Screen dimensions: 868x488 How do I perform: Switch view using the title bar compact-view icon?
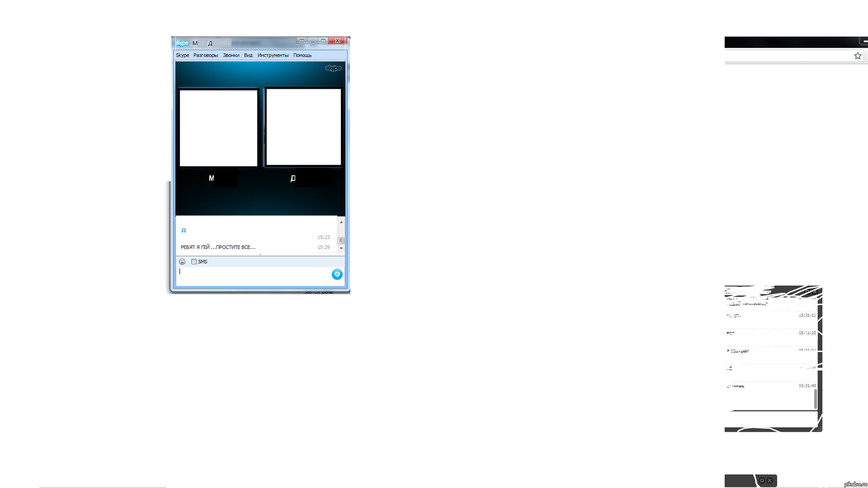302,41
